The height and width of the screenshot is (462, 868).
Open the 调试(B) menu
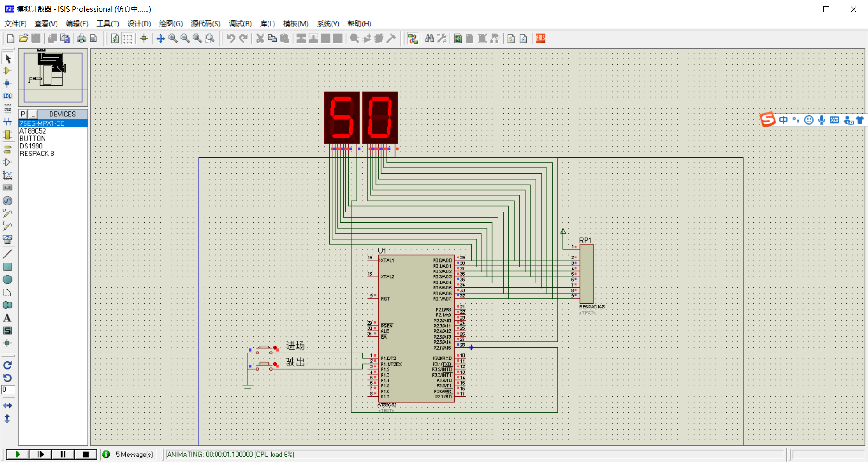[240, 24]
